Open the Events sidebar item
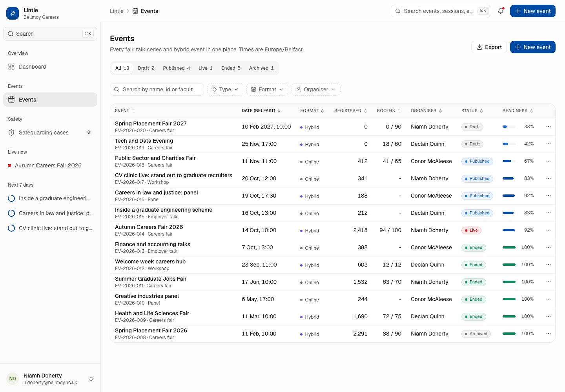 tap(50, 100)
